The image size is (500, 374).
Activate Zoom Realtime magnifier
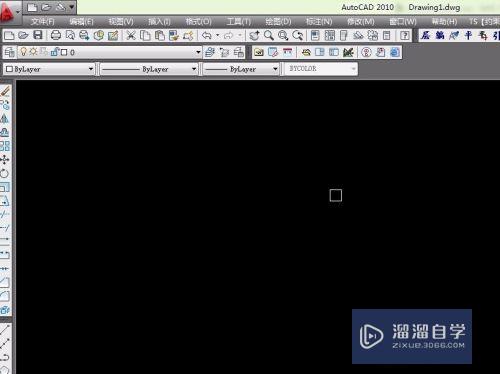point(269,35)
